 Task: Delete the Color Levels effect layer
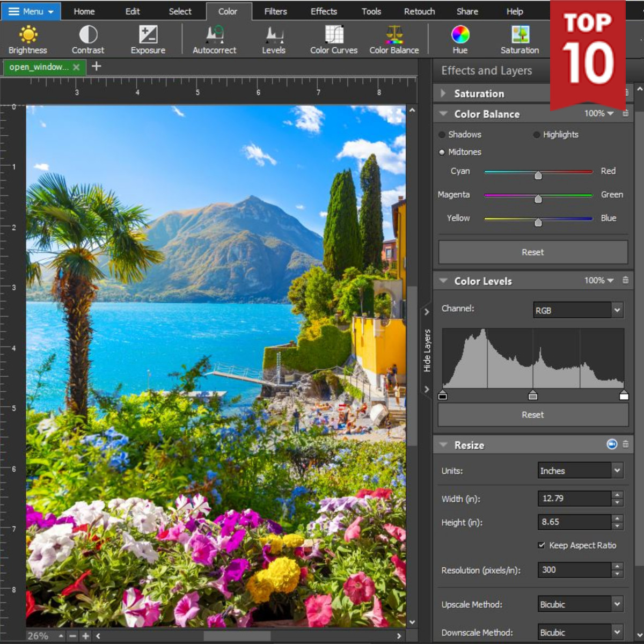625,280
